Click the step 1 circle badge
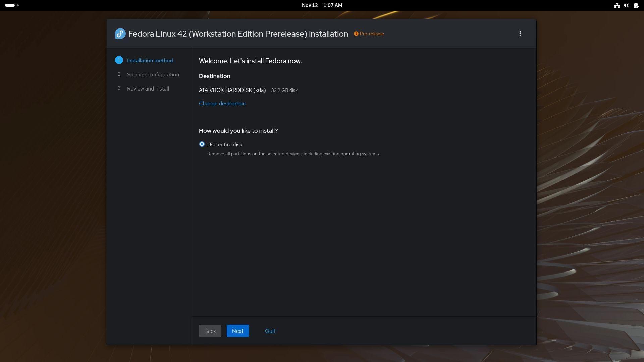The height and width of the screenshot is (362, 644). coord(119,60)
